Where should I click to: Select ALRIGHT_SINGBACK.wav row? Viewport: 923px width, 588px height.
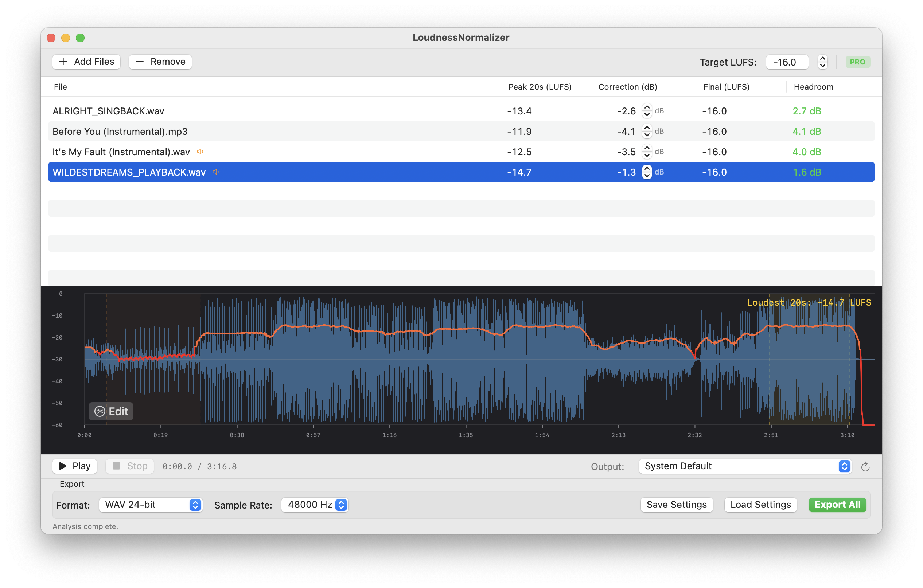(461, 111)
